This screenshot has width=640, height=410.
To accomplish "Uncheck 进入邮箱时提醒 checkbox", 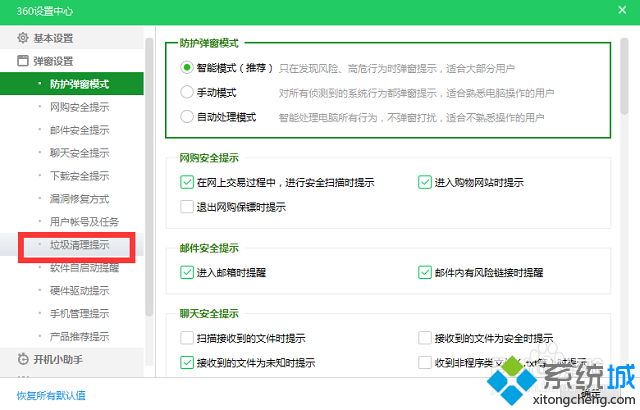I will pos(186,272).
